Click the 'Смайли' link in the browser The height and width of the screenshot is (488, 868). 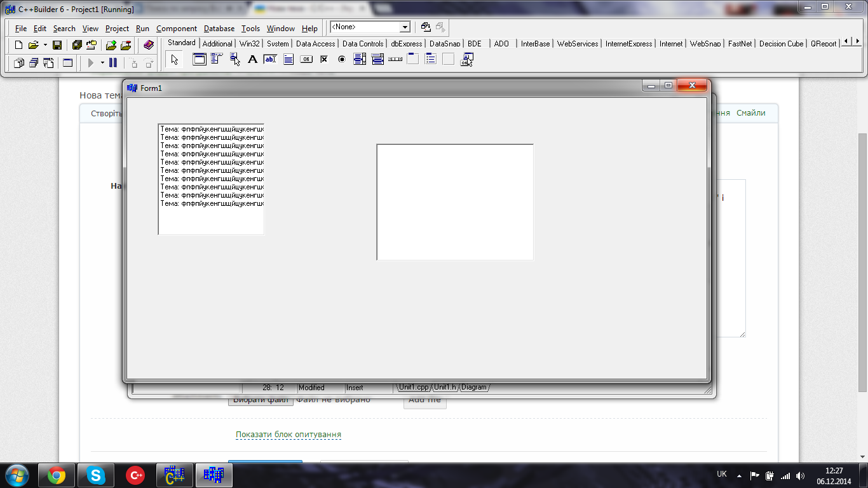750,113
